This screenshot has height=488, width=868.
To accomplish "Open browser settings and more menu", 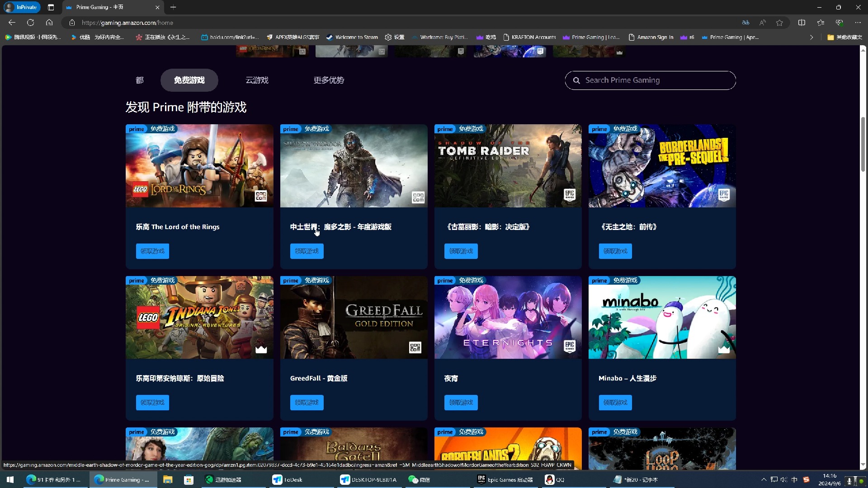I will coord(858,23).
